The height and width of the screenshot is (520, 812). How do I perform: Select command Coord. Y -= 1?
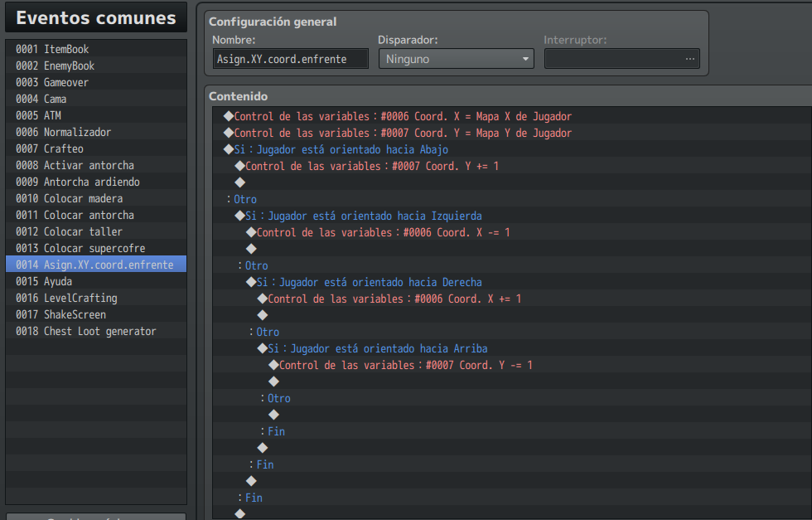tap(512, 365)
